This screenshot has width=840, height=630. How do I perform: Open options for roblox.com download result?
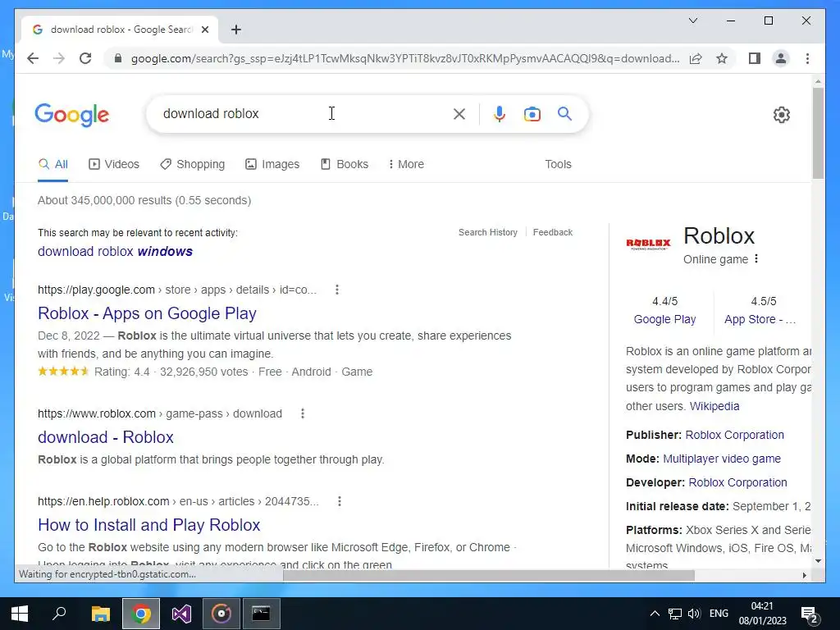(x=303, y=413)
